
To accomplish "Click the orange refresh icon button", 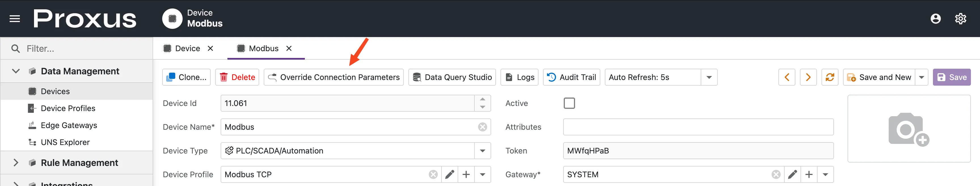I will click(x=830, y=77).
